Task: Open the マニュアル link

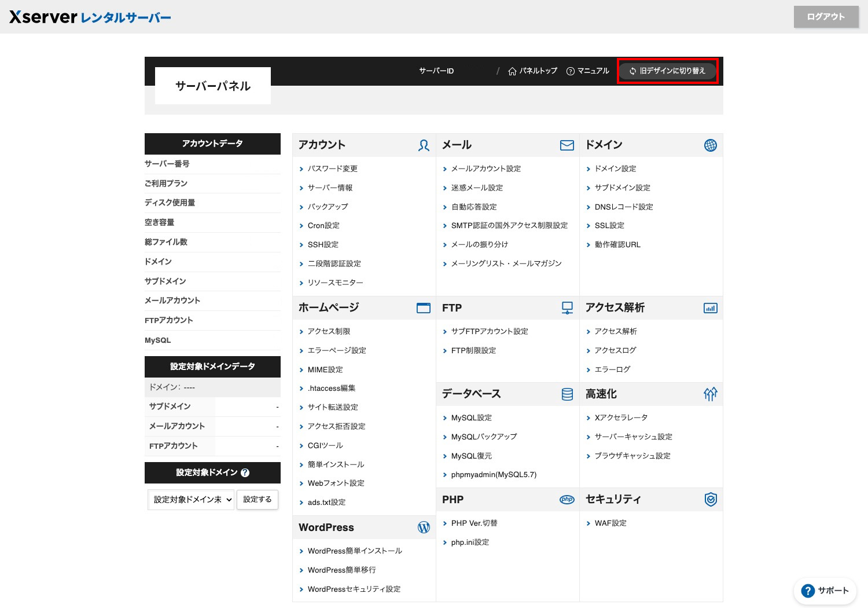Action: (588, 71)
